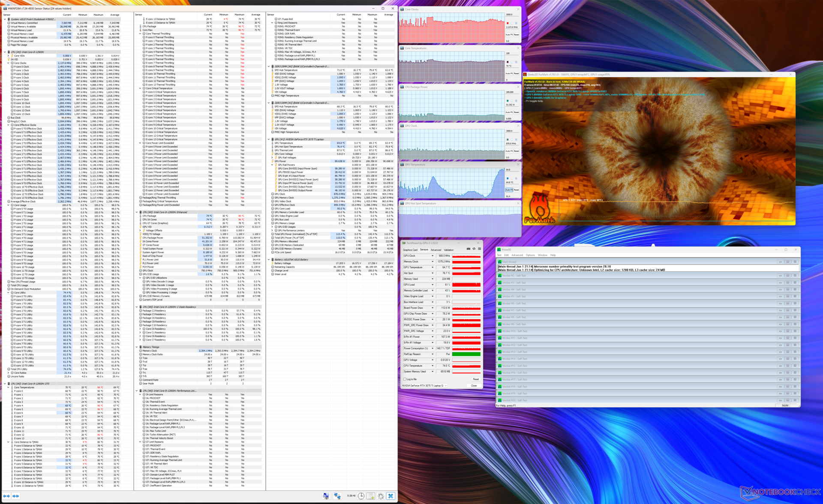Click HWiNFO collapse columns arrows icon

[x=16, y=496]
